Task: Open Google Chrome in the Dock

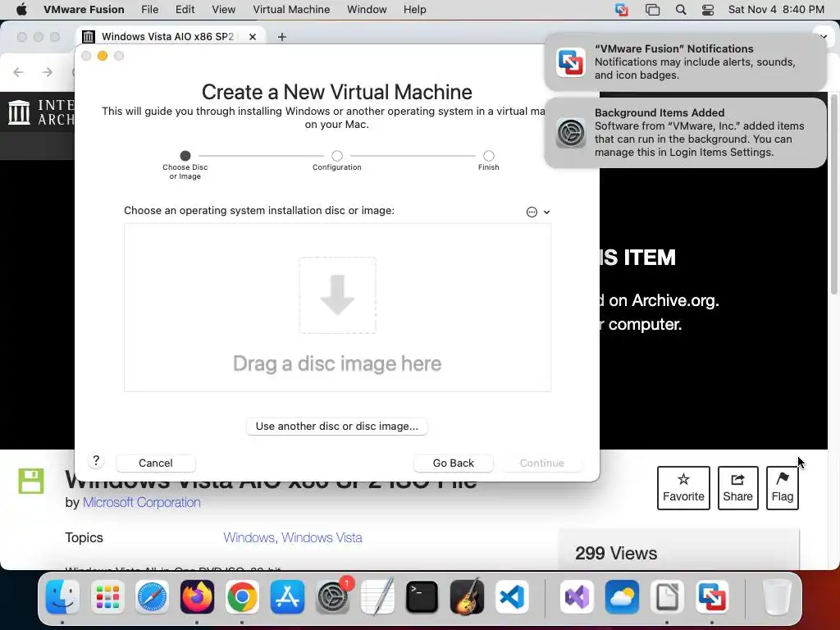Action: (242, 597)
